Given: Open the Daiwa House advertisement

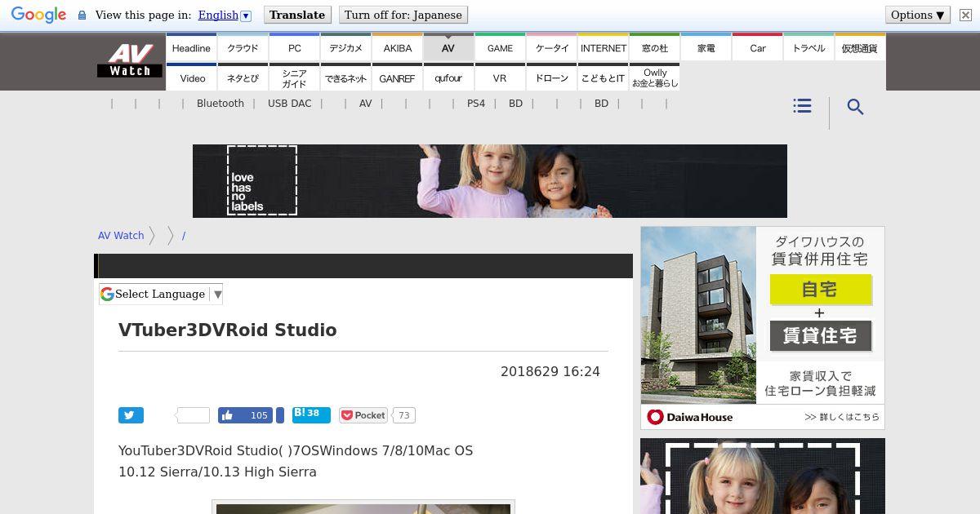Looking at the screenshot, I should point(763,328).
